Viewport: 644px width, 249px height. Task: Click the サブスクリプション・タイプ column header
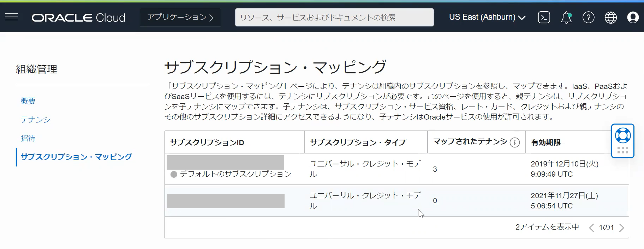358,142
